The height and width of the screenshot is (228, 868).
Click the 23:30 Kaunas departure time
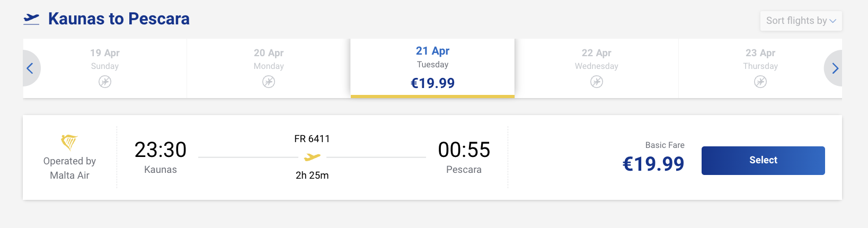click(161, 150)
